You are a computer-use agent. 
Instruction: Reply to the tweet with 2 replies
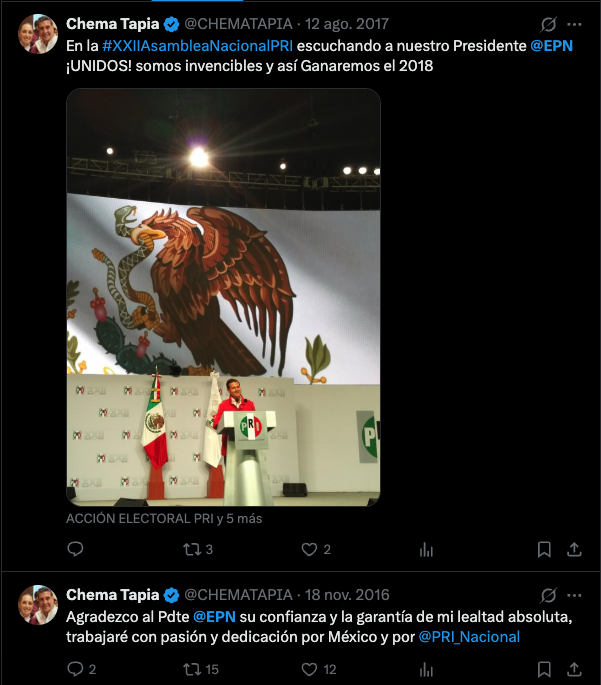[x=82, y=669]
